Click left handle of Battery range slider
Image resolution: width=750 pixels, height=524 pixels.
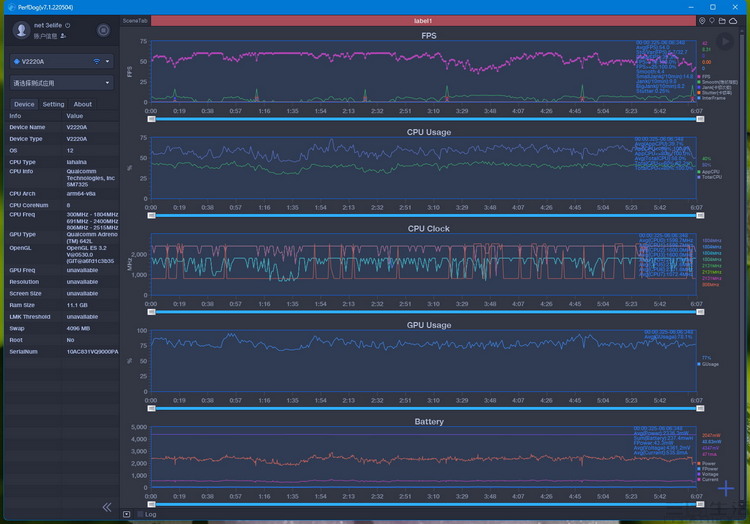151,504
